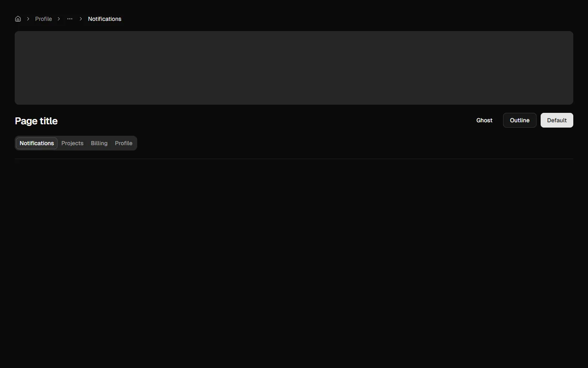Click the chevron right after the home icon
This screenshot has width=588, height=368.
(28, 19)
